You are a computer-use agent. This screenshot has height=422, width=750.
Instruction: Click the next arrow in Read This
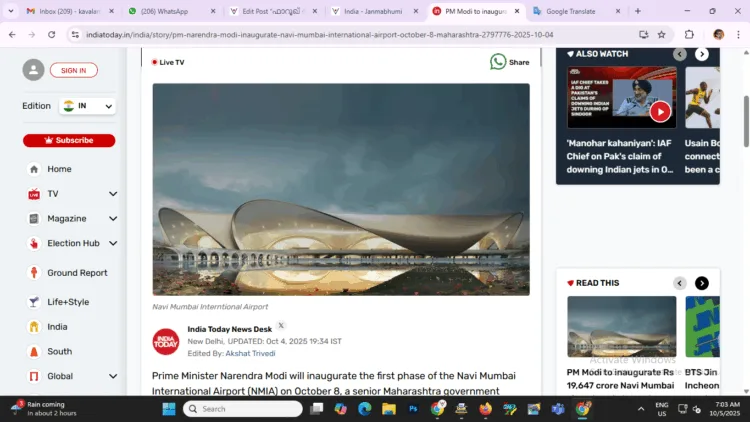pos(702,283)
